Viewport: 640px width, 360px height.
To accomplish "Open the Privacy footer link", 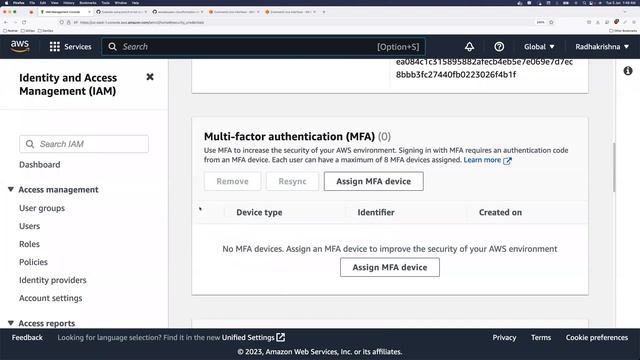I will click(x=504, y=337).
